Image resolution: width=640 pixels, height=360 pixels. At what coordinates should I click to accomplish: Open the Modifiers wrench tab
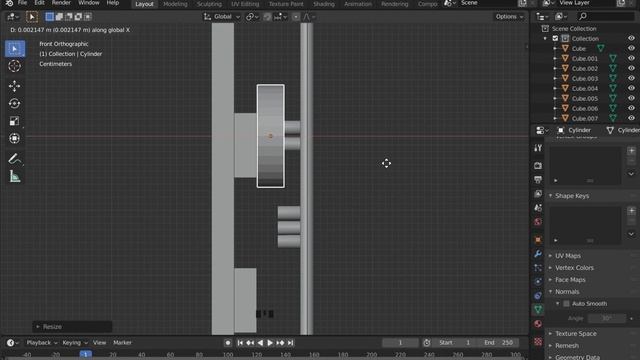click(538, 254)
